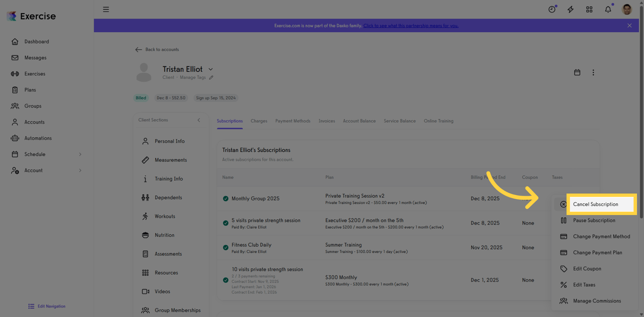Image resolution: width=644 pixels, height=317 pixels.
Task: Open Messages in sidebar
Action: click(35, 58)
